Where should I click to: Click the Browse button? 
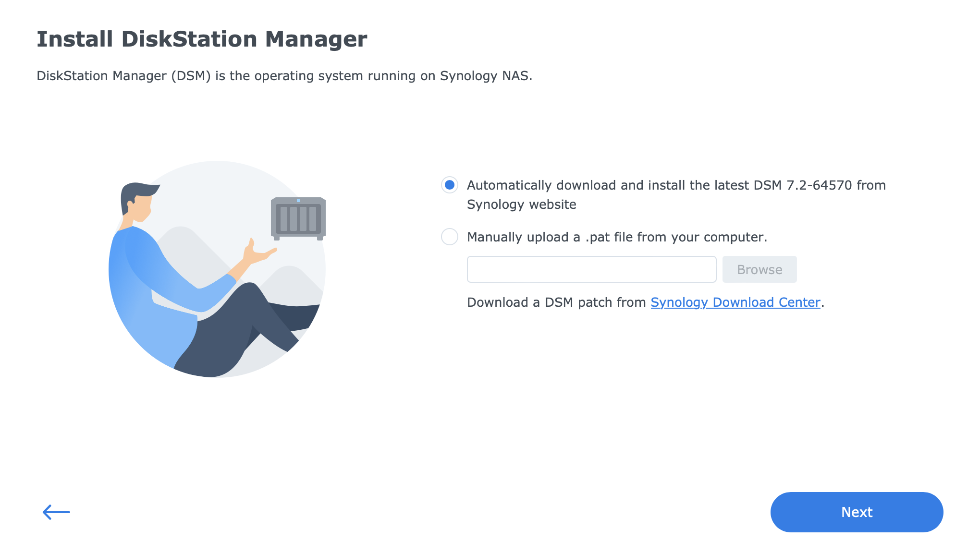759,269
